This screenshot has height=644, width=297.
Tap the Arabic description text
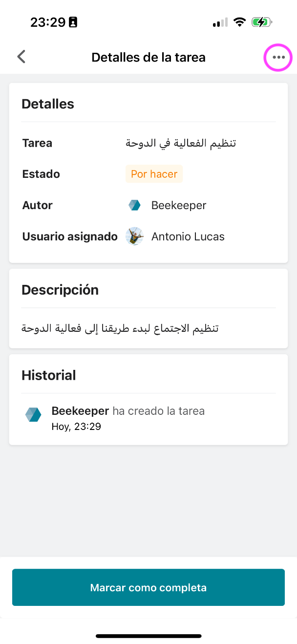click(120, 328)
